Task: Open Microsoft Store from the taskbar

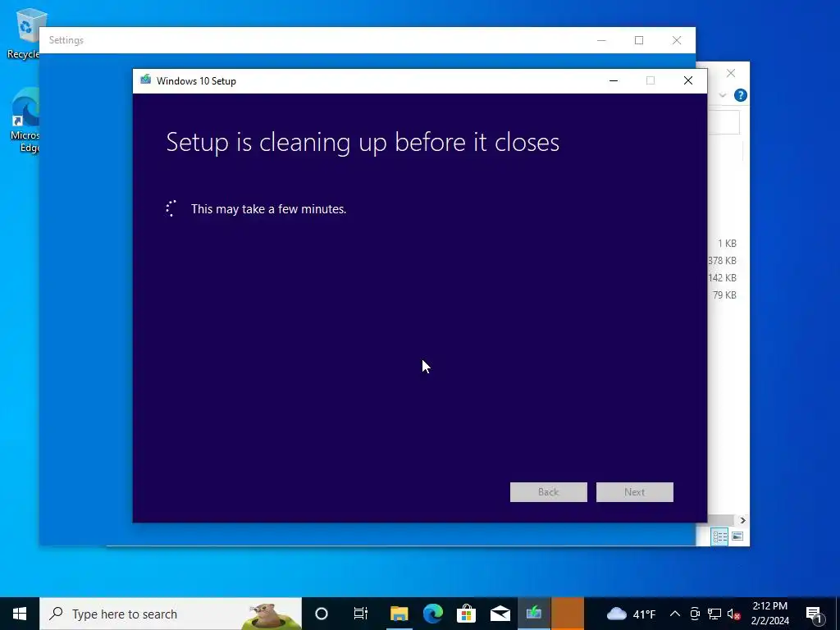Action: click(x=466, y=614)
